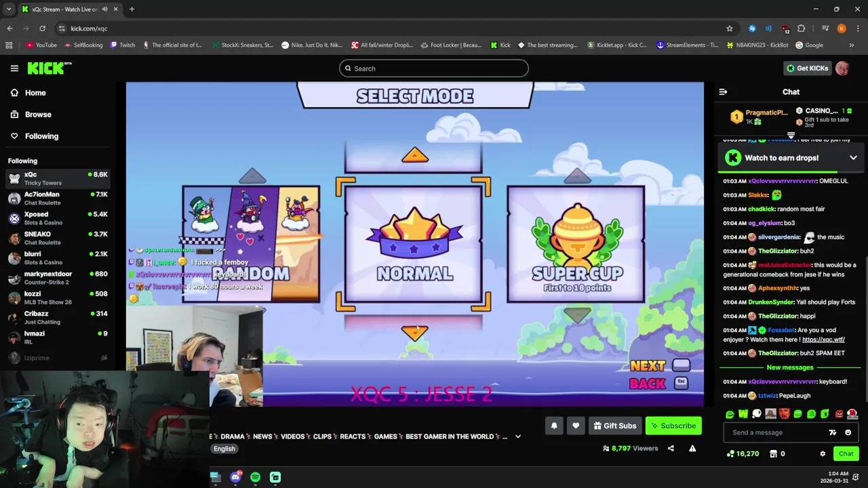
Task: Open Ac7ionMan channel in Following list
Action: point(57,199)
